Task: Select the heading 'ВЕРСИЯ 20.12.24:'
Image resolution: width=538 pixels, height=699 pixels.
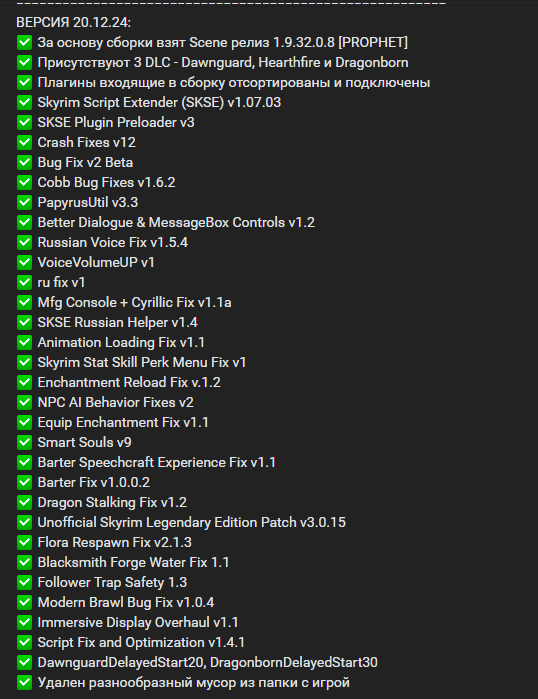Action: point(74,22)
